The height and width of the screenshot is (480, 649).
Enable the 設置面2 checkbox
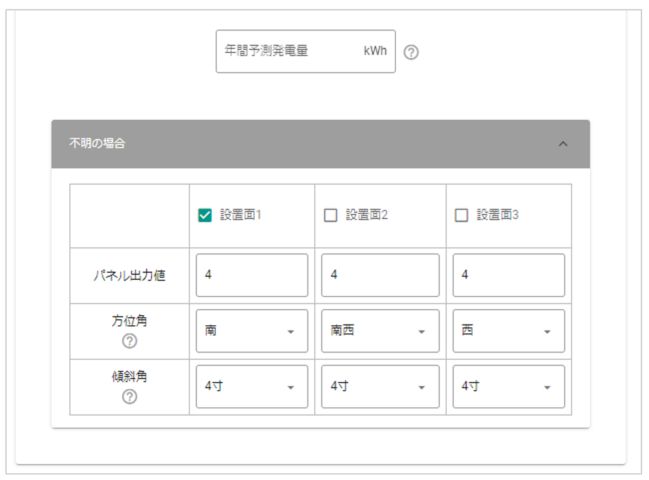tap(330, 215)
